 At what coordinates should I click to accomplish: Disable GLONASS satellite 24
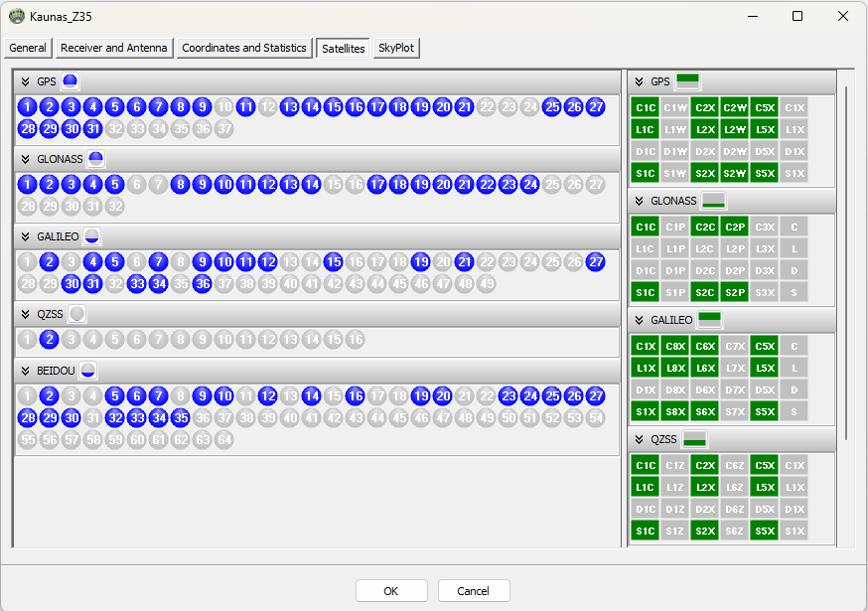click(530, 185)
